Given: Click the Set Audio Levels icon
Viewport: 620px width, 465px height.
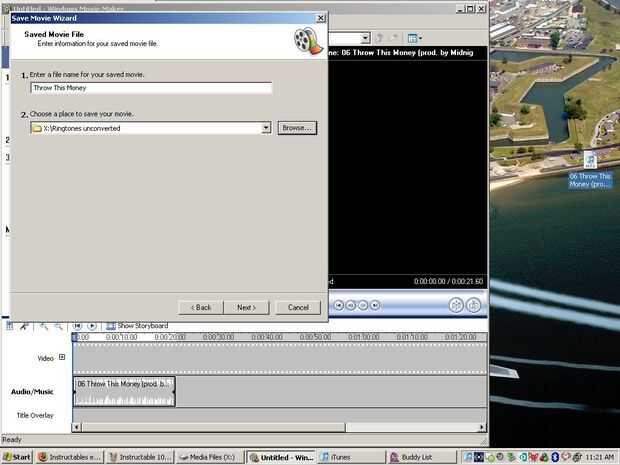Looking at the screenshot, I should [x=9, y=326].
